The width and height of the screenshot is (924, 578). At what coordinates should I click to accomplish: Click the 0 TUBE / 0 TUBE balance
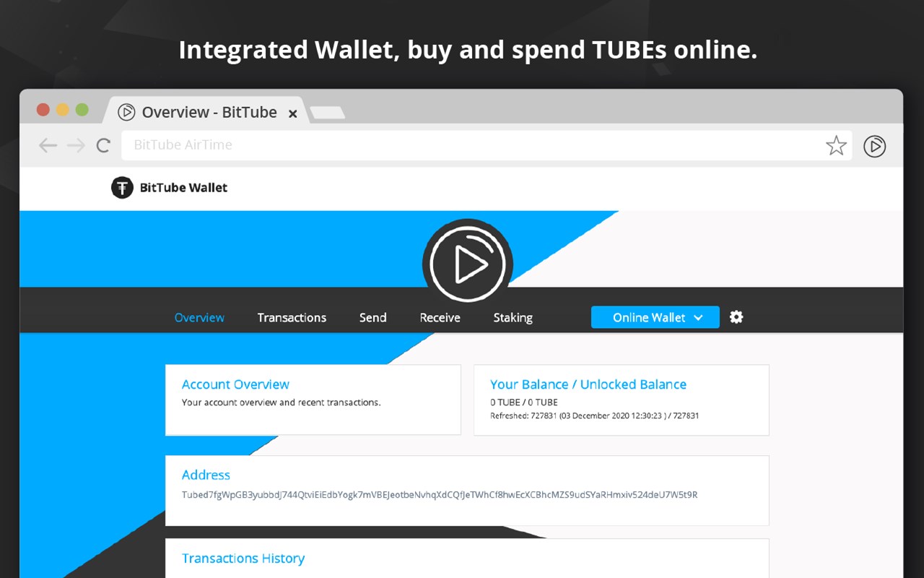[524, 402]
